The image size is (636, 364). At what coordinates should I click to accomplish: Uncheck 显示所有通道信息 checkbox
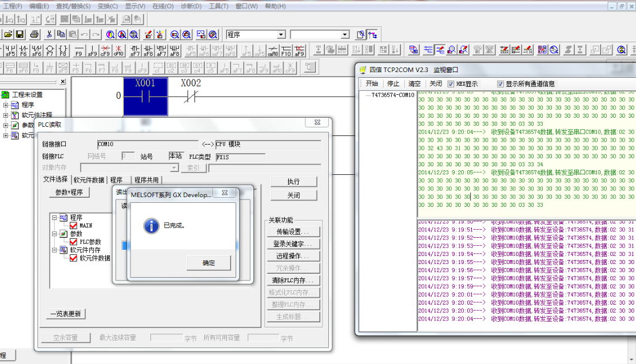coord(500,83)
